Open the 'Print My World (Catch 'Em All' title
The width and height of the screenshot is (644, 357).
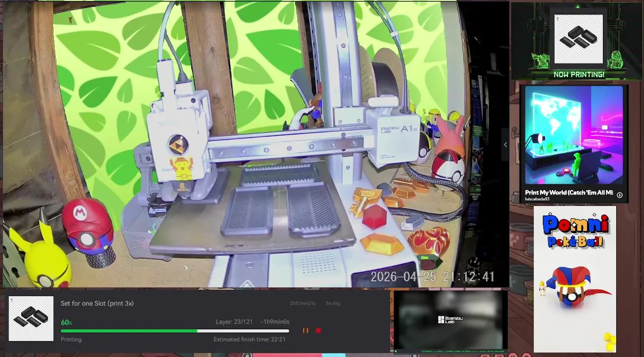[x=569, y=192]
